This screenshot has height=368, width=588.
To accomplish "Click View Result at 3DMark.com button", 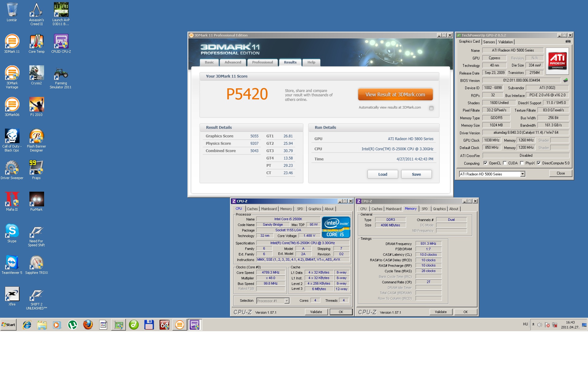I will click(395, 94).
